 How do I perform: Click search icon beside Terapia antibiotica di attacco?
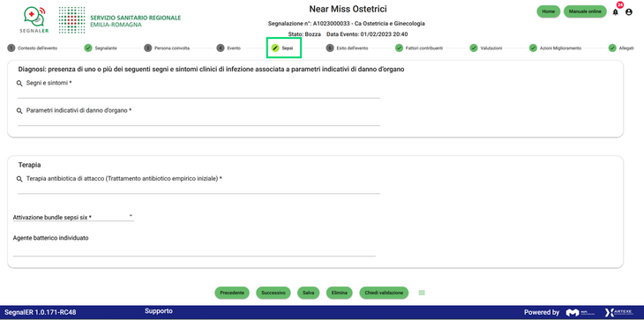click(x=19, y=179)
